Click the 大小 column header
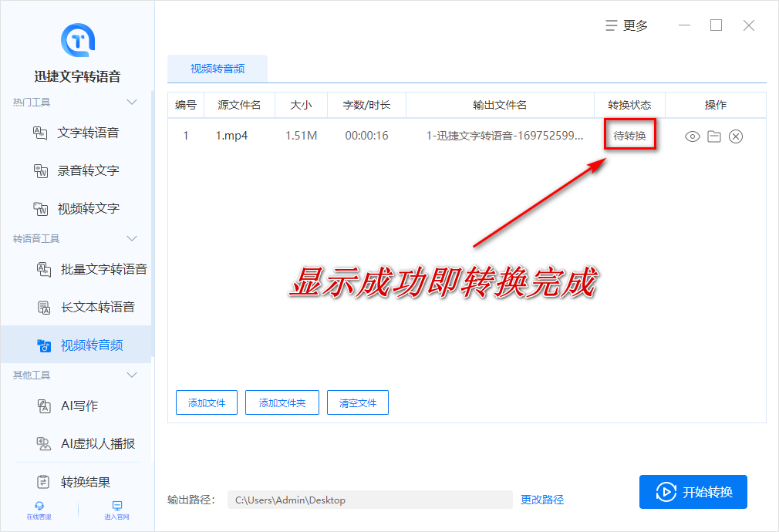 [x=301, y=105]
